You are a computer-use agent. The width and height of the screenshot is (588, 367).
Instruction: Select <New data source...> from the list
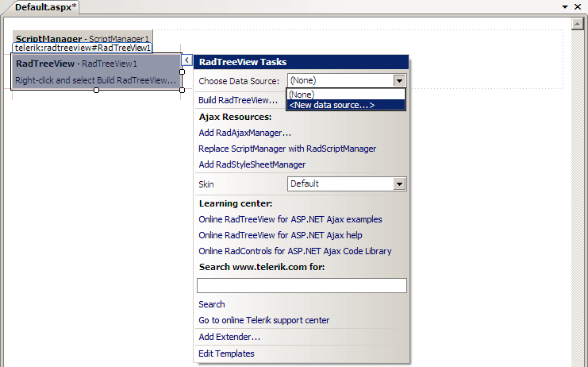(346, 105)
